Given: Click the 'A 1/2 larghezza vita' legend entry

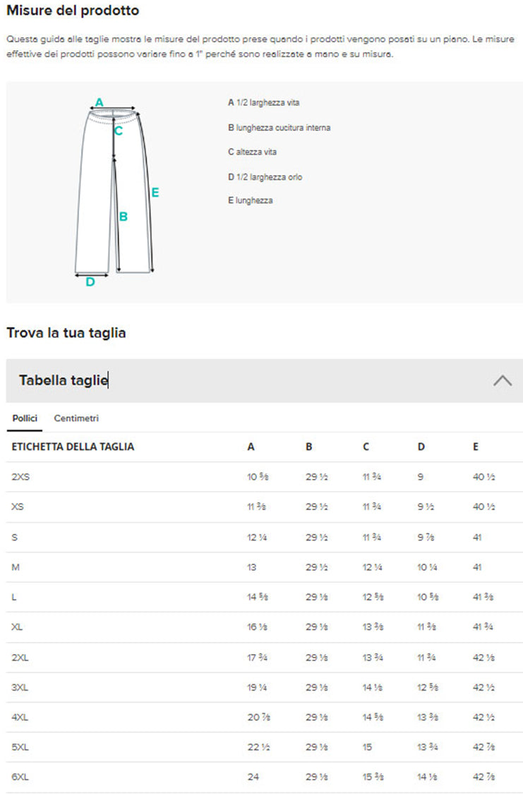Looking at the screenshot, I should coord(264,103).
